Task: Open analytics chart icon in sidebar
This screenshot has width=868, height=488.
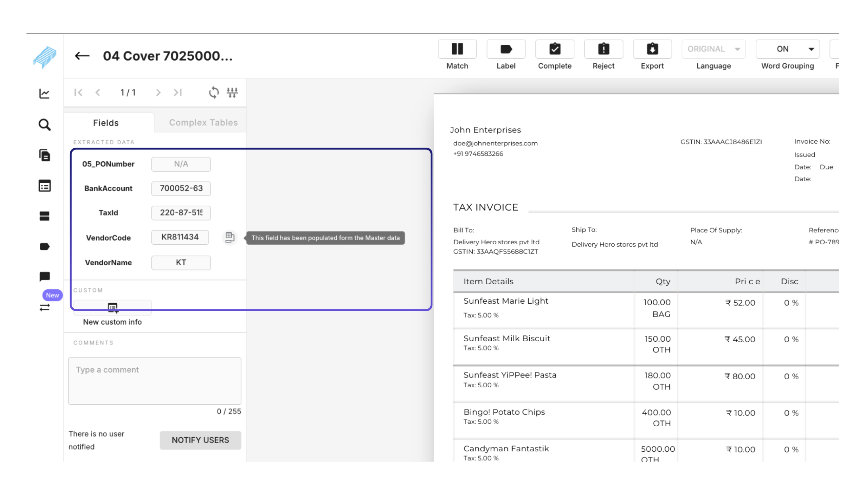Action: pos(44,94)
